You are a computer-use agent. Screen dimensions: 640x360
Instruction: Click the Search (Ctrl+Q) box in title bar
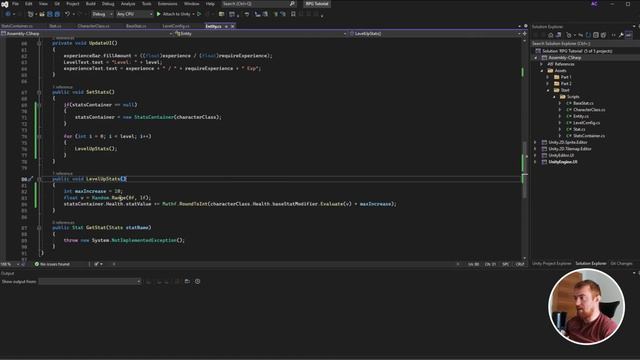point(259,4)
